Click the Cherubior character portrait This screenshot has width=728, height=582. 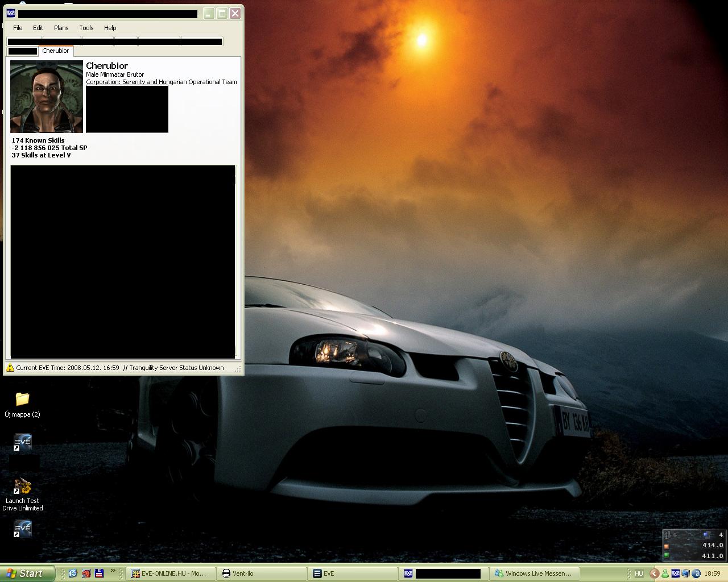[47, 97]
